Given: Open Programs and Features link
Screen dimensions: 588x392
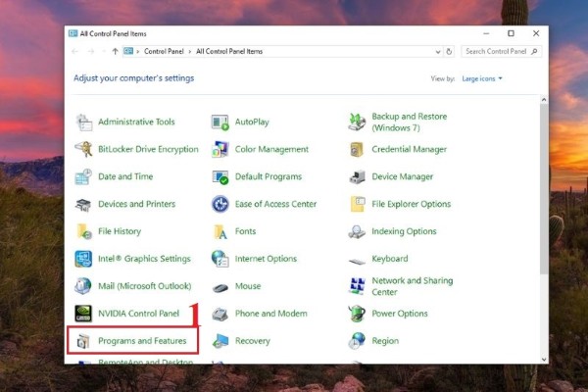Looking at the screenshot, I should tap(142, 341).
